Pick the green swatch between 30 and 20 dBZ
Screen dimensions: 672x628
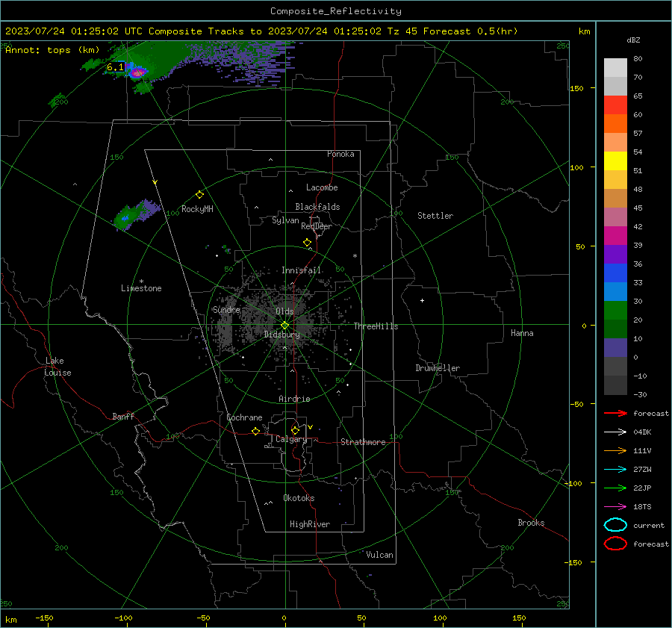[615, 311]
